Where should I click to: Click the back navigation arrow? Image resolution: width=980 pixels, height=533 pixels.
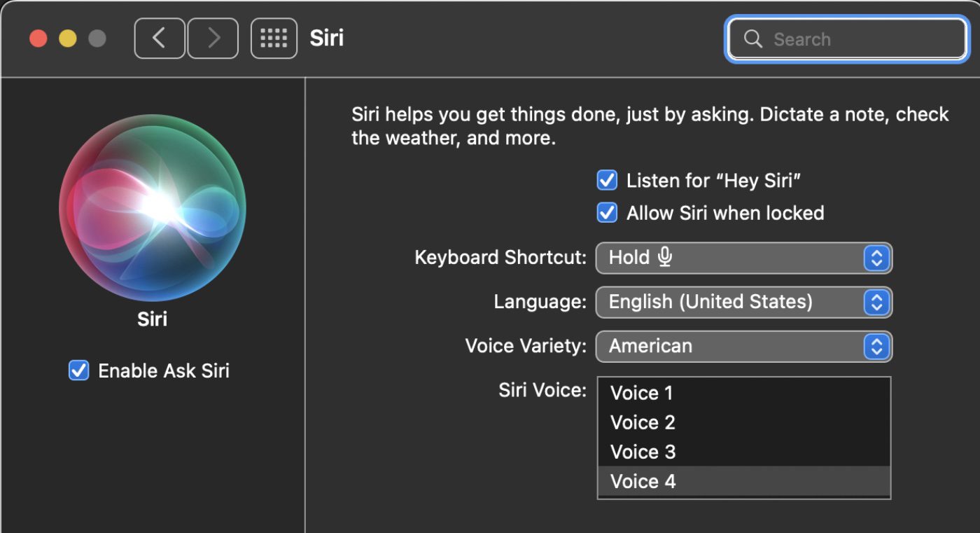tap(160, 39)
